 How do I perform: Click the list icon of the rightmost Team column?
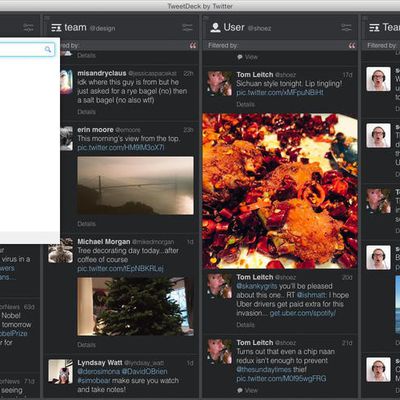(374, 28)
